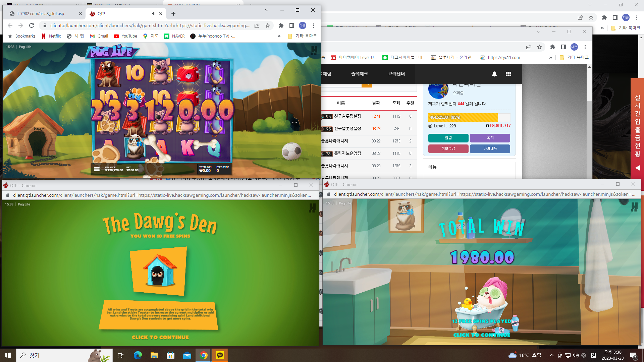Launch Microsoft Edge from the taskbar
Viewport: 644px width, 362px height.
tap(138, 355)
